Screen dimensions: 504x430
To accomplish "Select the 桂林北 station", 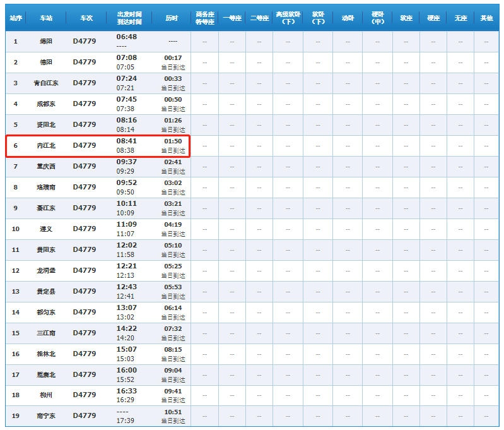I will [46, 354].
